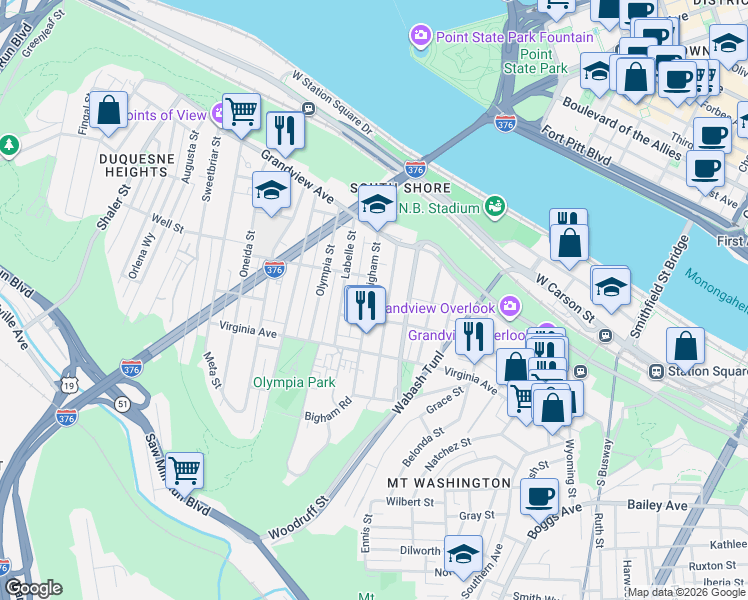Click the US 19 highway shield

point(70,385)
